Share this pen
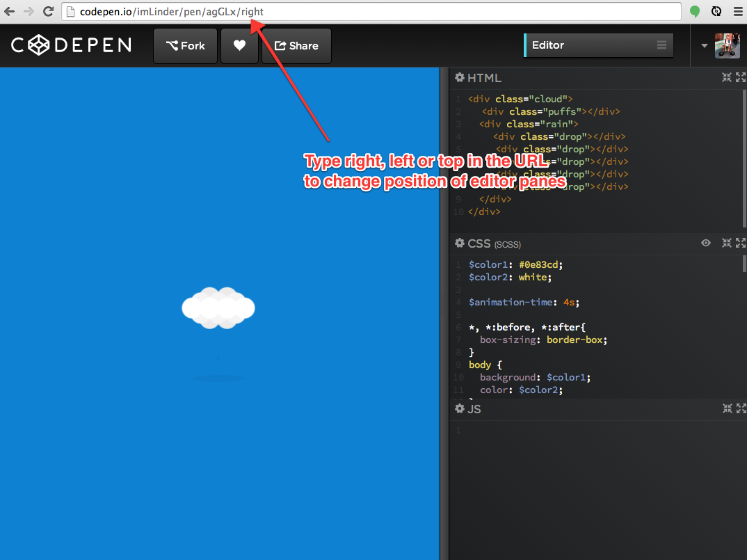 click(x=296, y=45)
